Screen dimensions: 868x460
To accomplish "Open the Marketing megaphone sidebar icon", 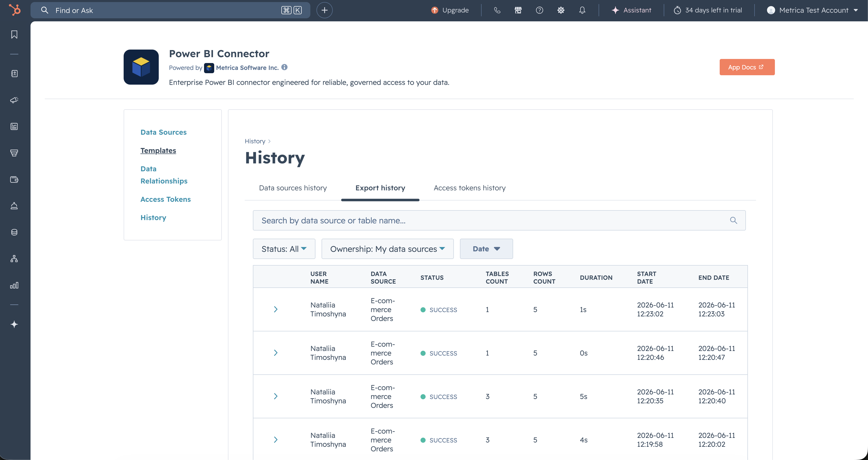I will 14,100.
